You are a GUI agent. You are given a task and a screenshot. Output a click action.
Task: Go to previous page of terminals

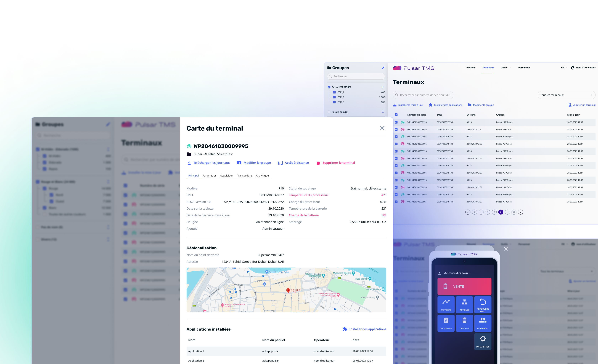(x=468, y=212)
